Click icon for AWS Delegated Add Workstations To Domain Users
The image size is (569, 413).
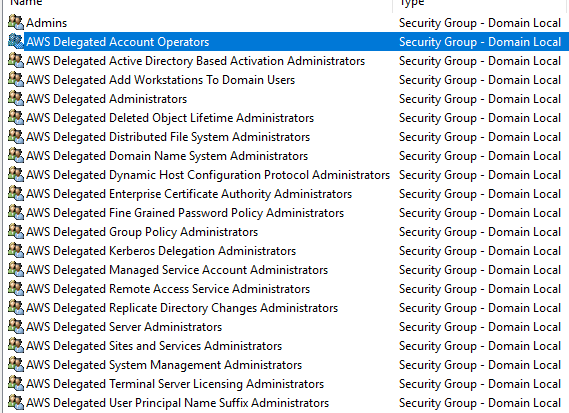coord(16,79)
